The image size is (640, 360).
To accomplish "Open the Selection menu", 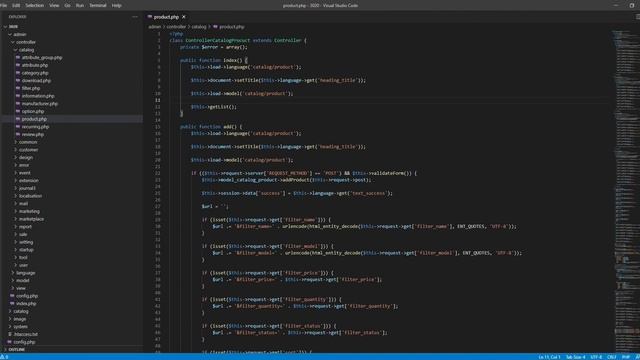I will tap(35, 6).
